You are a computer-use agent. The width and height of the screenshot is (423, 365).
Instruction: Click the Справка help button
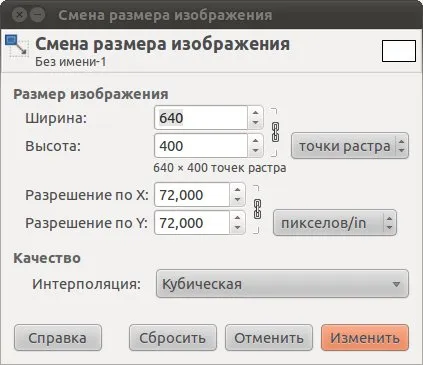pyautogui.click(x=58, y=338)
